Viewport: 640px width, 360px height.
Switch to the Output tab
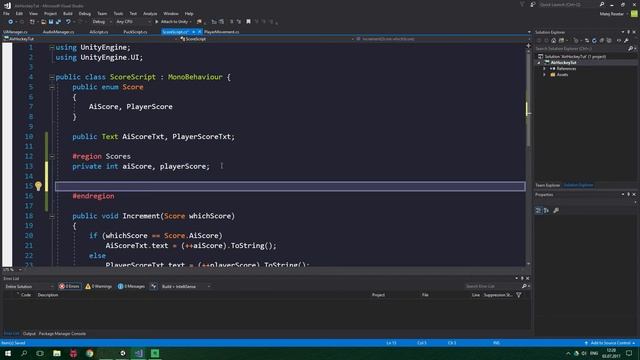[x=29, y=334]
